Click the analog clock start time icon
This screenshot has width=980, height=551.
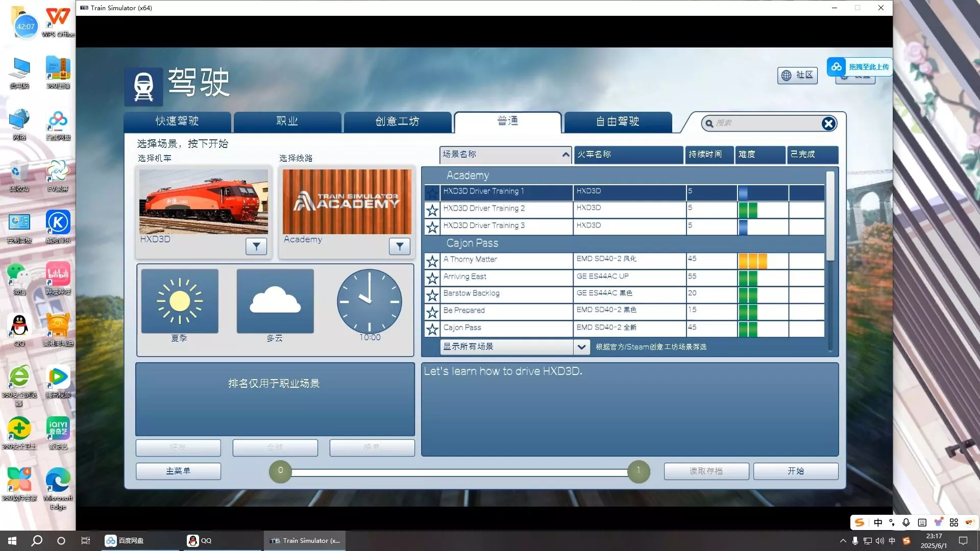tap(369, 301)
